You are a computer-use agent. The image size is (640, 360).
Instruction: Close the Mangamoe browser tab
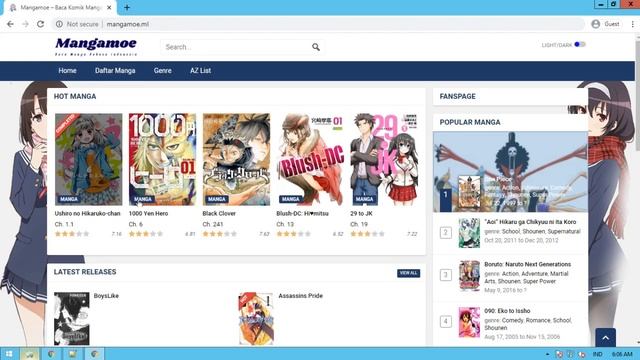[x=109, y=7]
